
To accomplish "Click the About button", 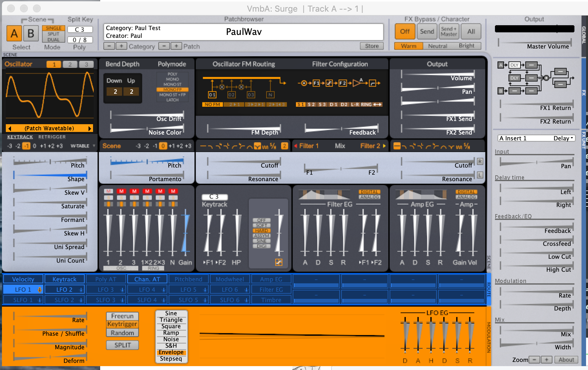I will coord(566,360).
